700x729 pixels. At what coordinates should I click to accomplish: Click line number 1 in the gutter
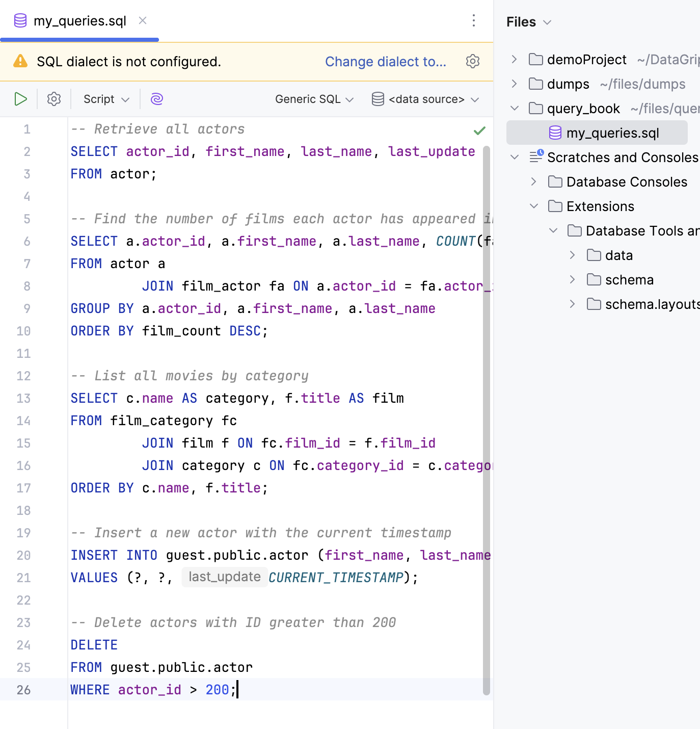(27, 129)
